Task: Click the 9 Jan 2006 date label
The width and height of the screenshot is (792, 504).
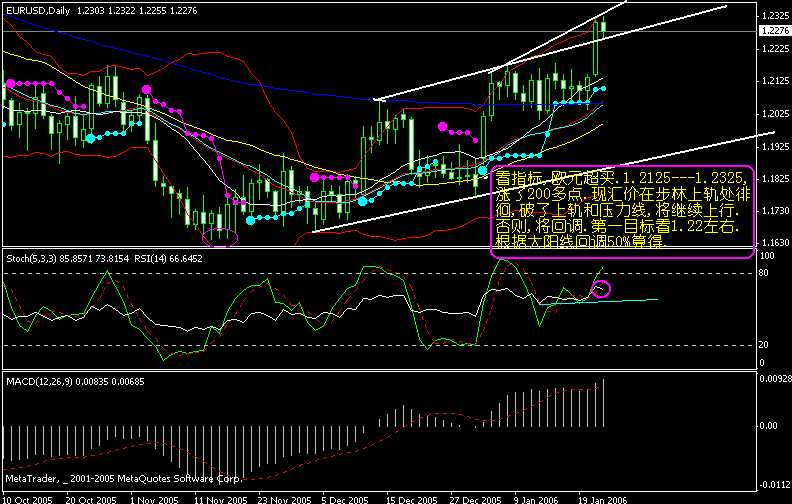Action: 536,500
